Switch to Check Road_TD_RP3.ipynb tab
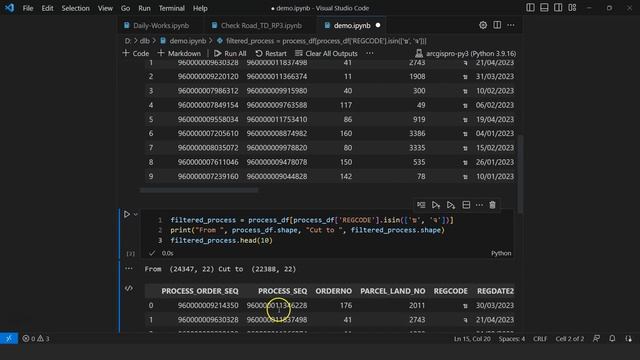The image size is (640, 360). click(x=261, y=25)
